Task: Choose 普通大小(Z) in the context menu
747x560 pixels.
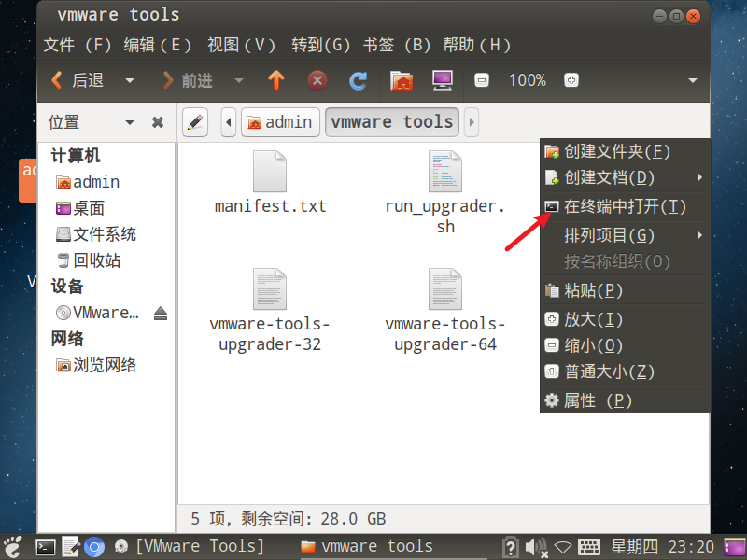Action: [x=625, y=371]
